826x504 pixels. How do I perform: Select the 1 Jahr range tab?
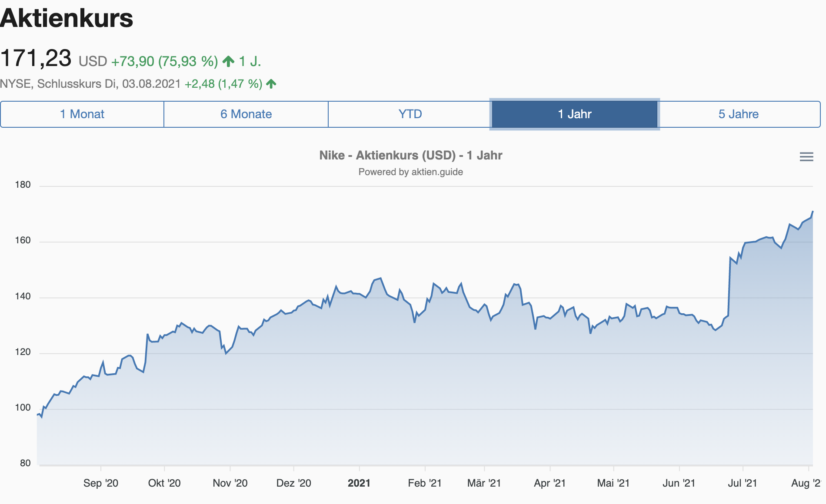click(x=574, y=114)
